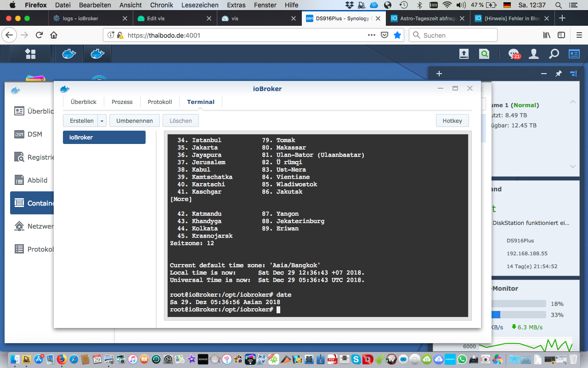Select the ioBroker terminal session

[104, 137]
